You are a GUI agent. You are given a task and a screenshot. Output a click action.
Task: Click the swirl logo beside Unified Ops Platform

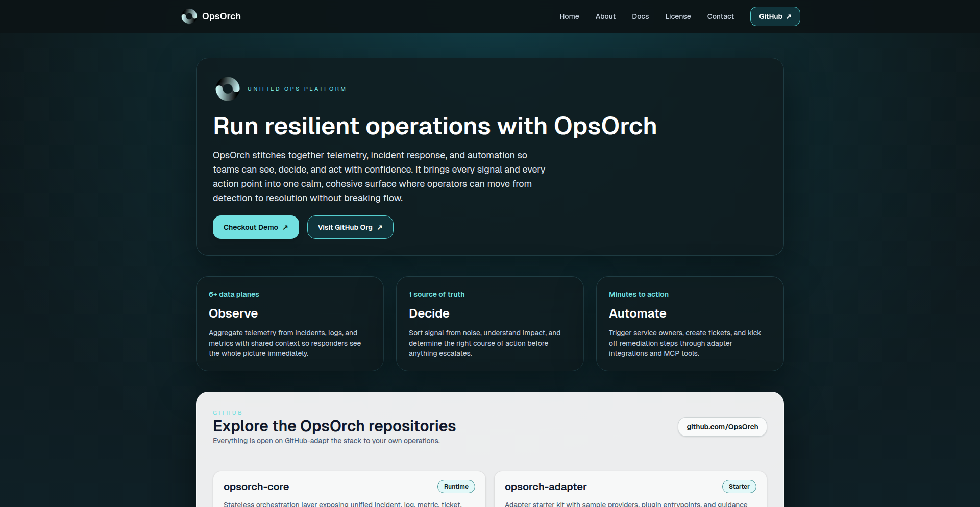(228, 89)
